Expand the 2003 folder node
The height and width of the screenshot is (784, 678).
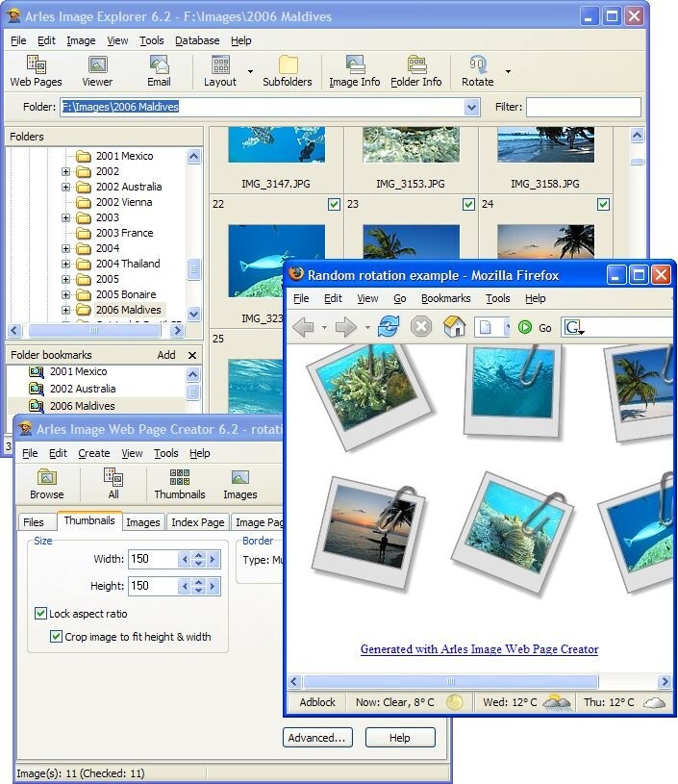(65, 217)
